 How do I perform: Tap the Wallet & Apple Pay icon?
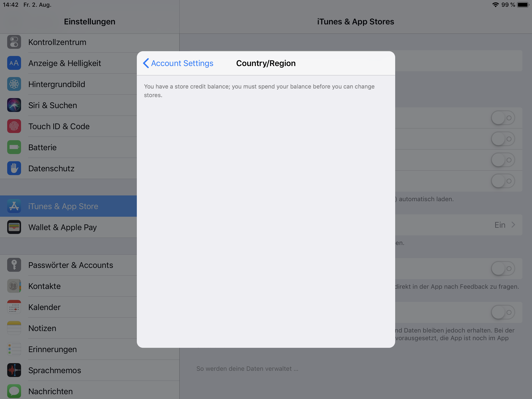coord(14,227)
